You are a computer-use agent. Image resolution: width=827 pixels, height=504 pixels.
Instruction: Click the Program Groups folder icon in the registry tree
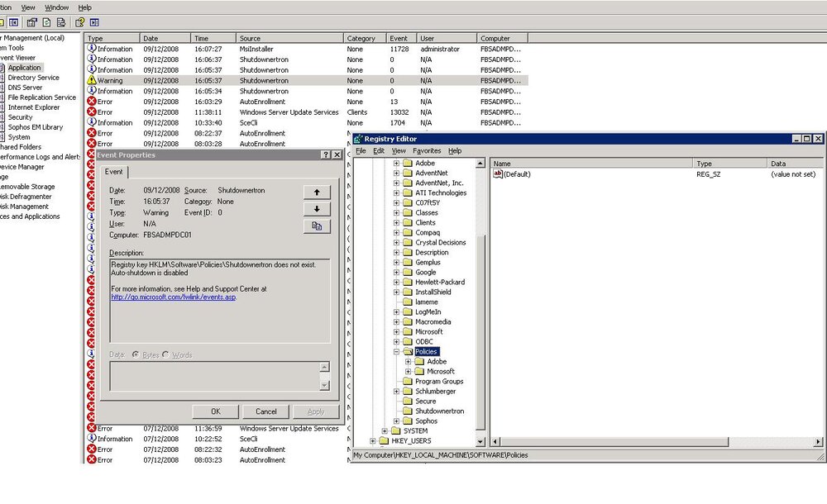[x=408, y=381]
